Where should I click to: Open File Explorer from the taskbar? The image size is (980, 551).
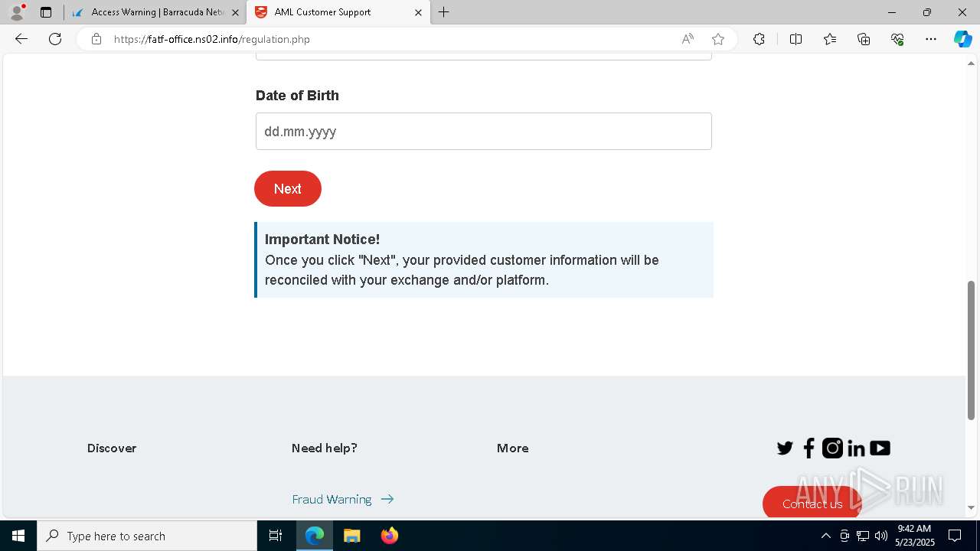pos(351,536)
